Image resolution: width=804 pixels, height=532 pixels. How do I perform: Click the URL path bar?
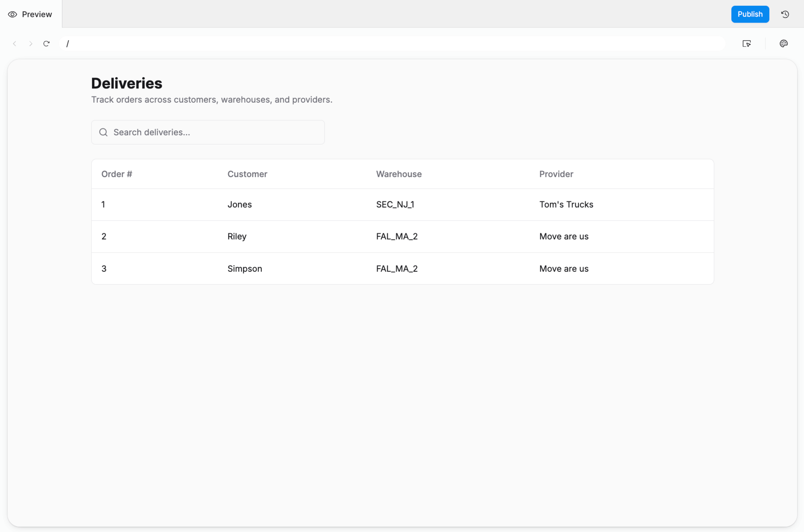tap(392, 44)
